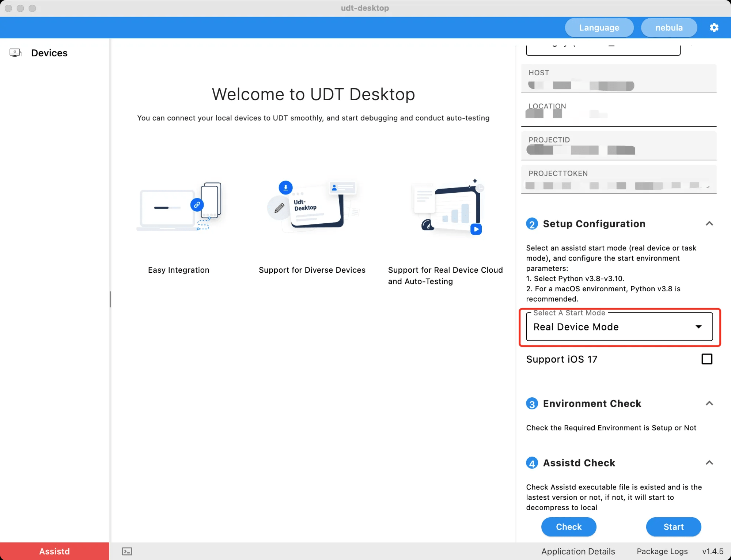Select Devices in the left sidebar
Viewport: 731px width, 560px height.
pyautogui.click(x=49, y=53)
